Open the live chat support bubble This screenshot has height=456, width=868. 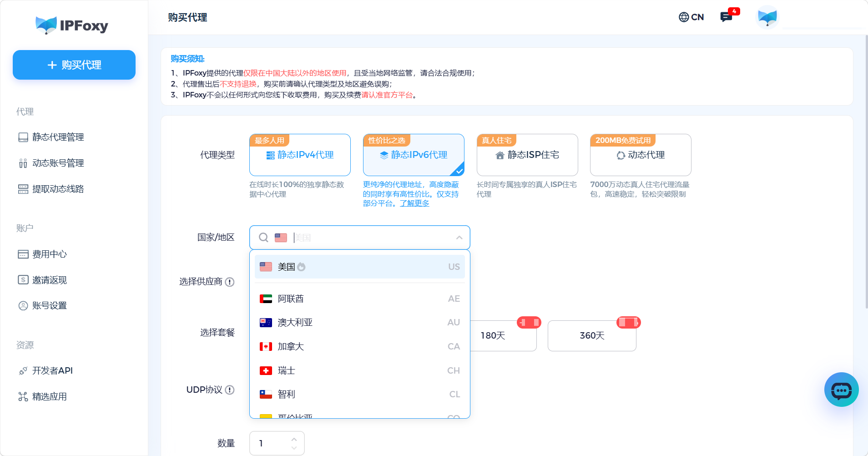[x=841, y=390]
